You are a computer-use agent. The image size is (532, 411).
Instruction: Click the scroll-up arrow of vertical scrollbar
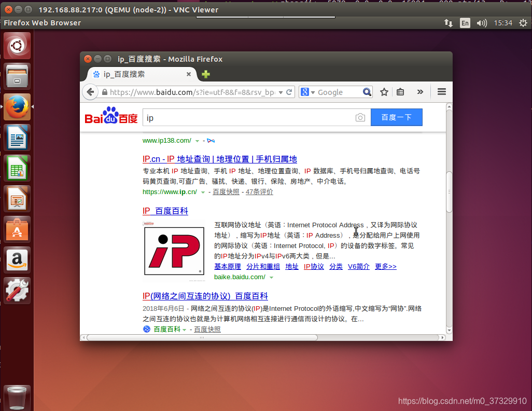449,107
